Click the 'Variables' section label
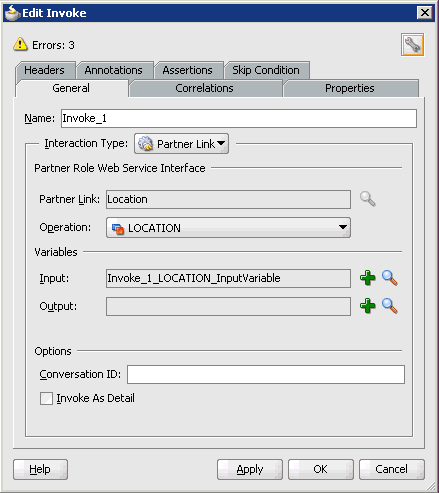The height and width of the screenshot is (493, 439). point(56,252)
